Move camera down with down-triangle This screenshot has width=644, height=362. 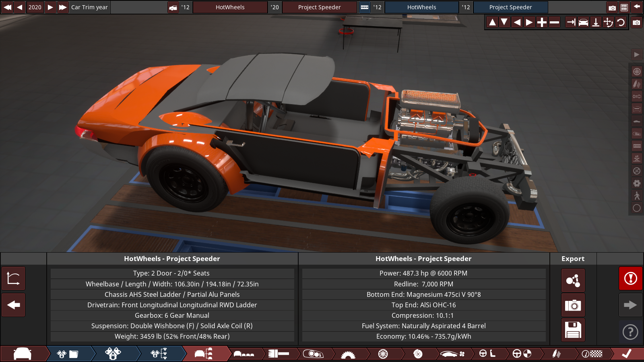tap(504, 23)
